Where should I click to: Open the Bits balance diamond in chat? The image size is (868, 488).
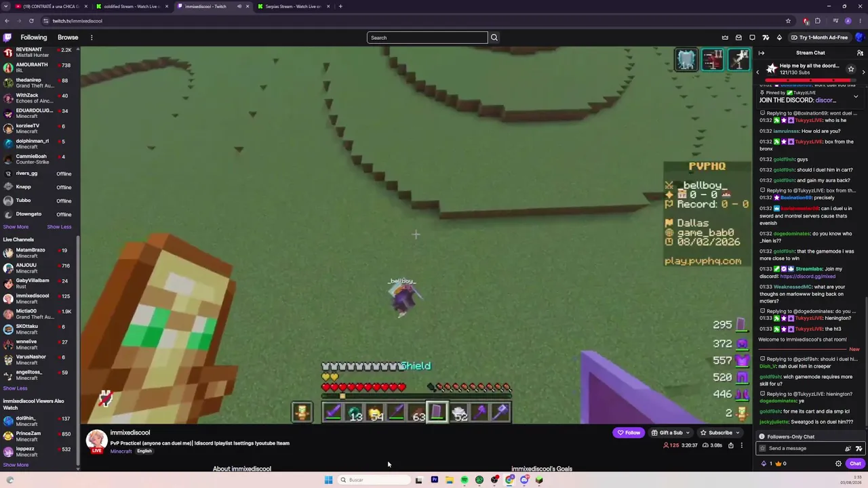click(764, 464)
